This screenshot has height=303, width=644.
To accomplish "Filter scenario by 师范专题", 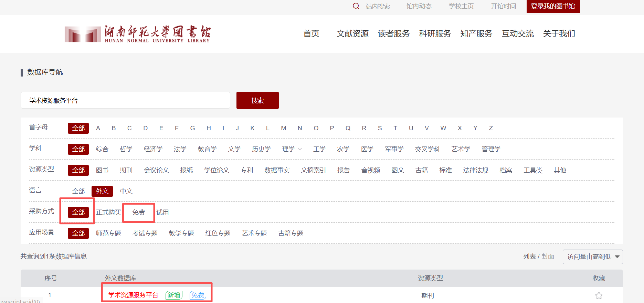I will [108, 233].
